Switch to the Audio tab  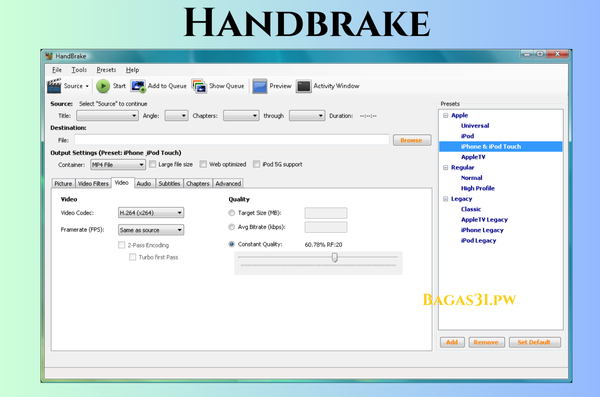tap(144, 183)
